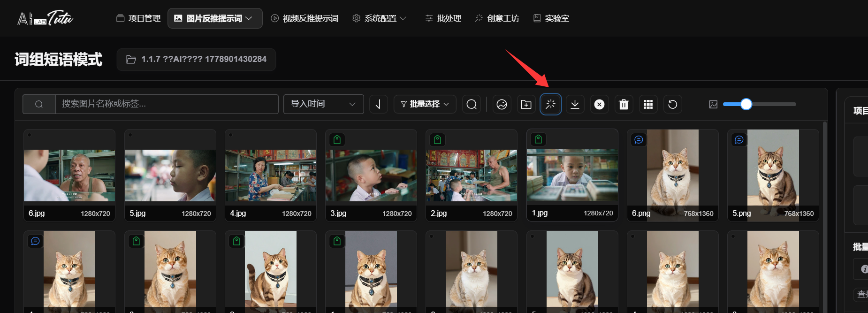The image size is (868, 313).
Task: Expand the 批量选择 dropdown
Action: click(425, 104)
